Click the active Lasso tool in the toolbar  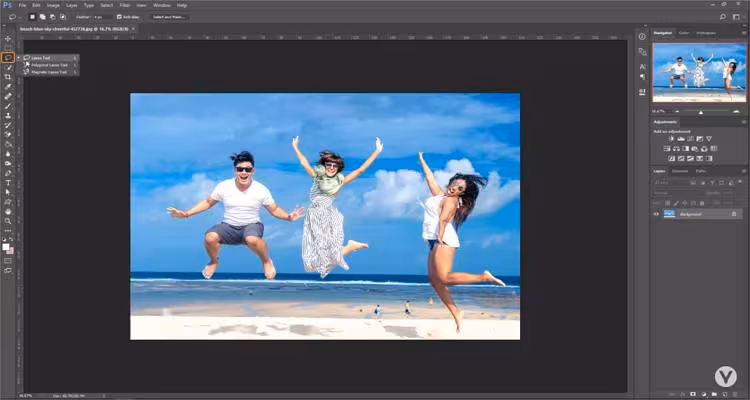(x=8, y=58)
